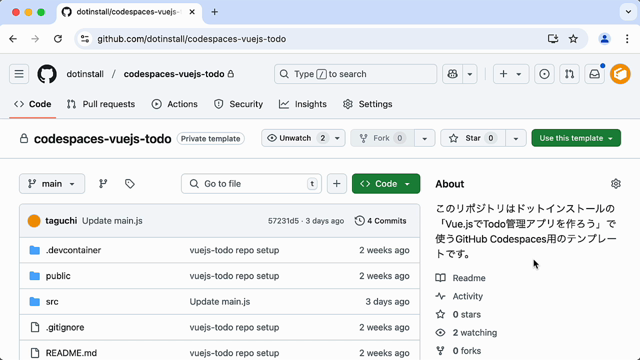Open the green Code dropdown
The image size is (640, 360).
(386, 184)
